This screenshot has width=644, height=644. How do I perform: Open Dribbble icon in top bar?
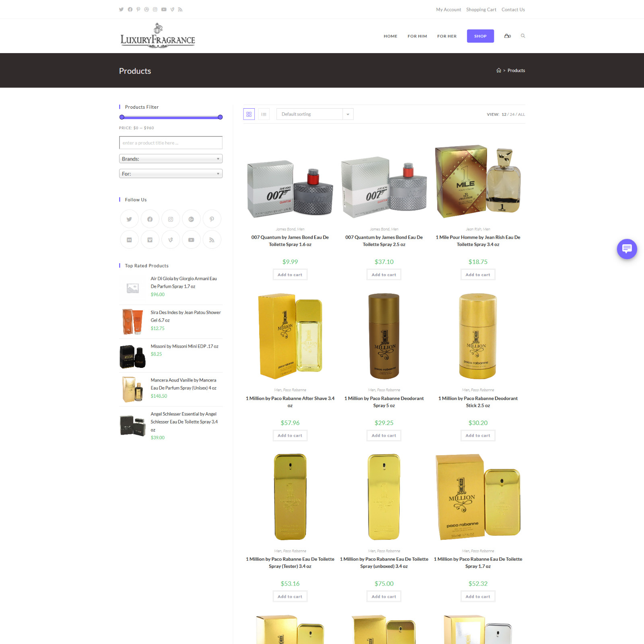pyautogui.click(x=147, y=9)
